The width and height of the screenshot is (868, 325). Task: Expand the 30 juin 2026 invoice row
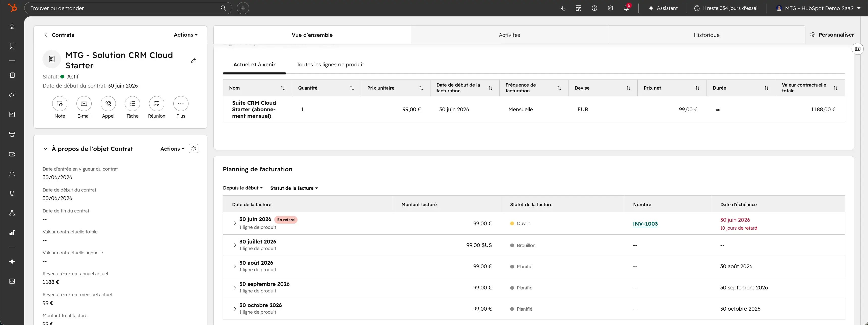(235, 223)
